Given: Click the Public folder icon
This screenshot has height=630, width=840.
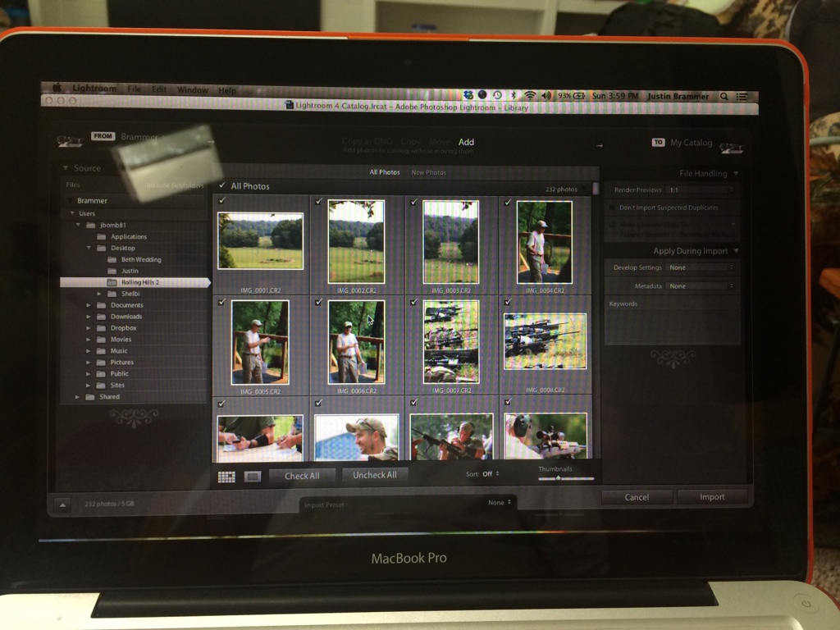Looking at the screenshot, I should pos(101,374).
